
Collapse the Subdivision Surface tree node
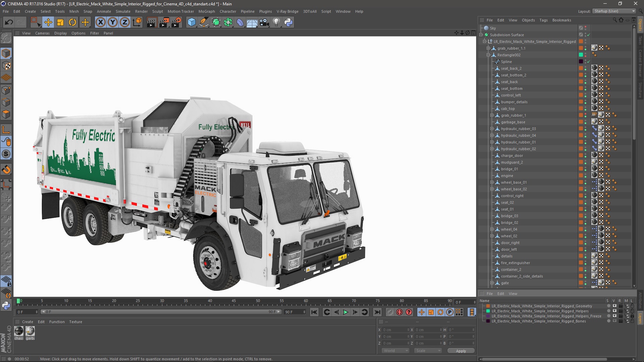[x=481, y=35]
